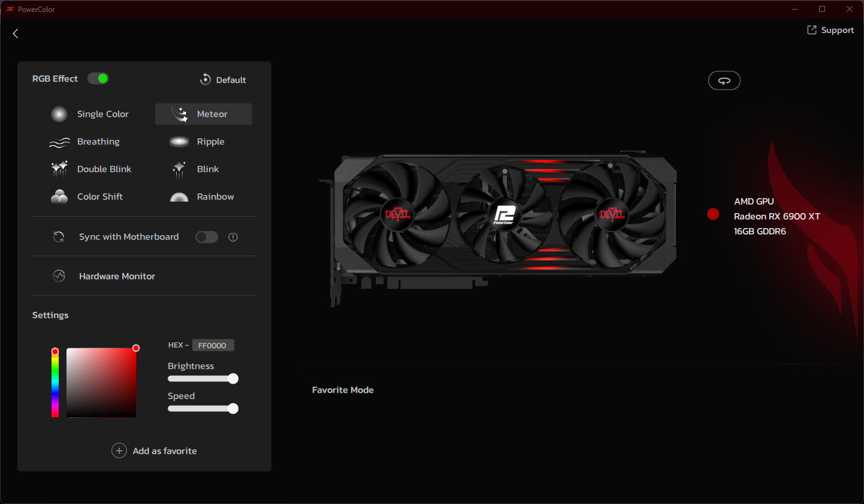The width and height of the screenshot is (864, 504).
Task: Click the Settings section heading
Action: (50, 315)
